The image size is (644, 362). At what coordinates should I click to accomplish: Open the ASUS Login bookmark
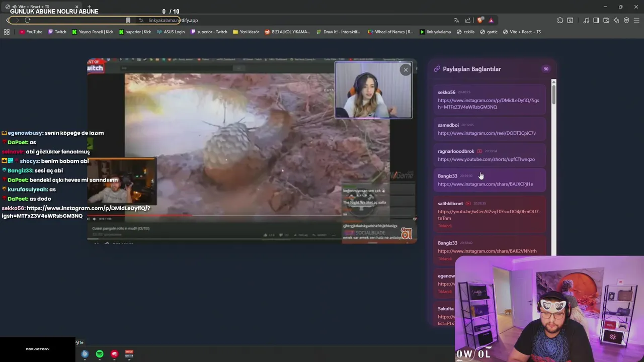[x=171, y=32]
